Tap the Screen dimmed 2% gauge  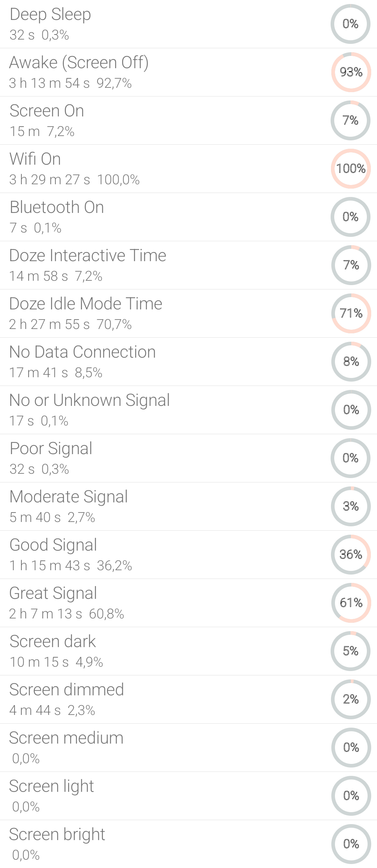[x=351, y=699]
